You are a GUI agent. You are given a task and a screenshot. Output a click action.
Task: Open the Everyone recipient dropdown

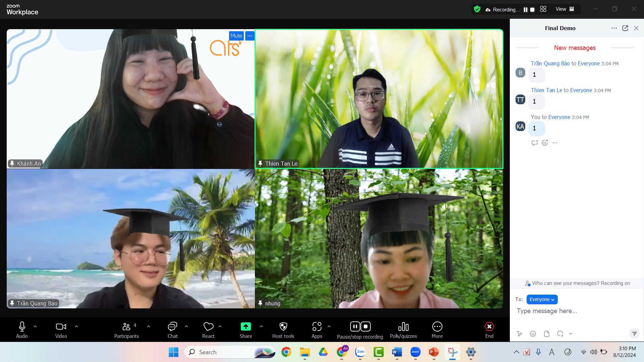(542, 299)
